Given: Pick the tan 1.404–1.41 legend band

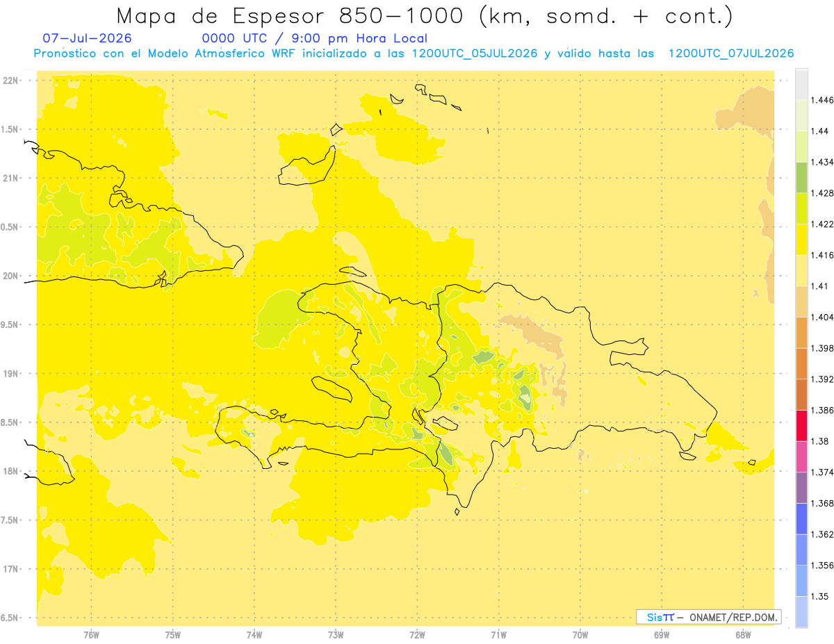Looking at the screenshot, I should (x=801, y=302).
